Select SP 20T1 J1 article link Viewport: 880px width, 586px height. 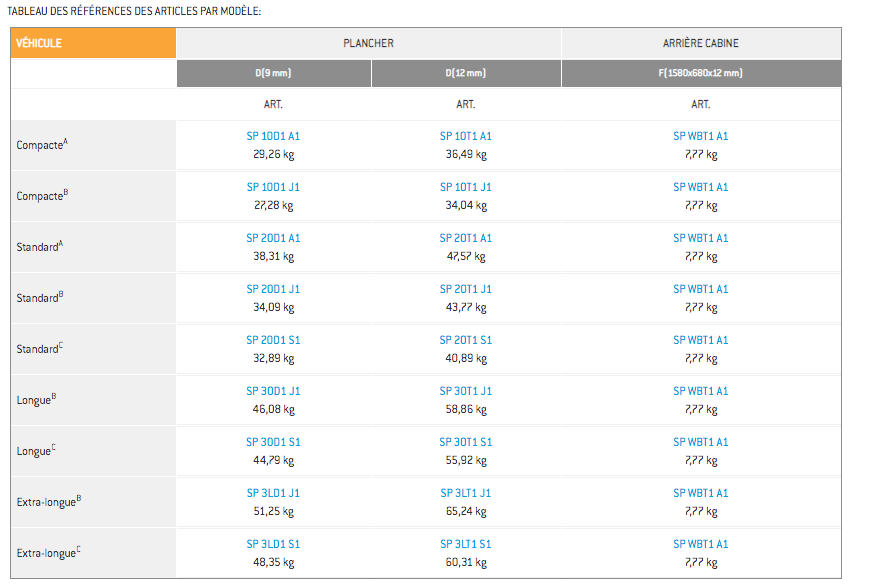coord(465,289)
